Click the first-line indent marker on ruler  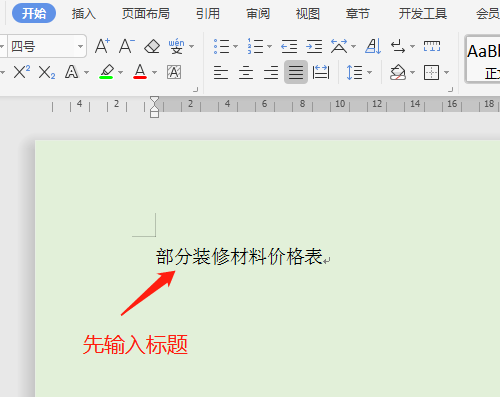pyautogui.click(x=154, y=100)
